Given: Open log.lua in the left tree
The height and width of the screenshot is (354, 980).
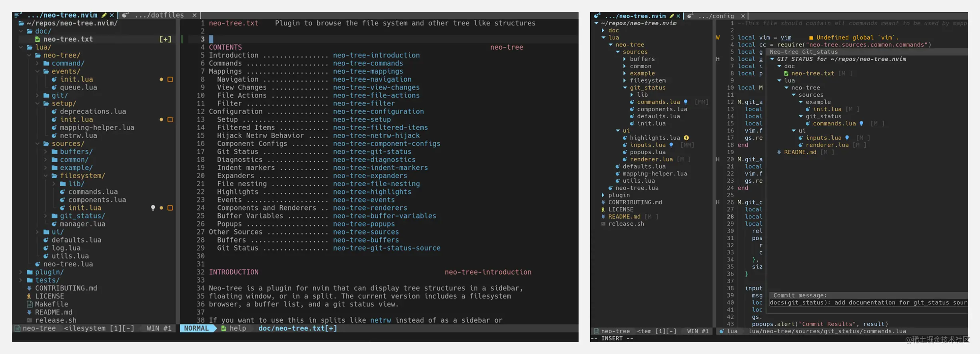Looking at the screenshot, I should tap(66, 248).
